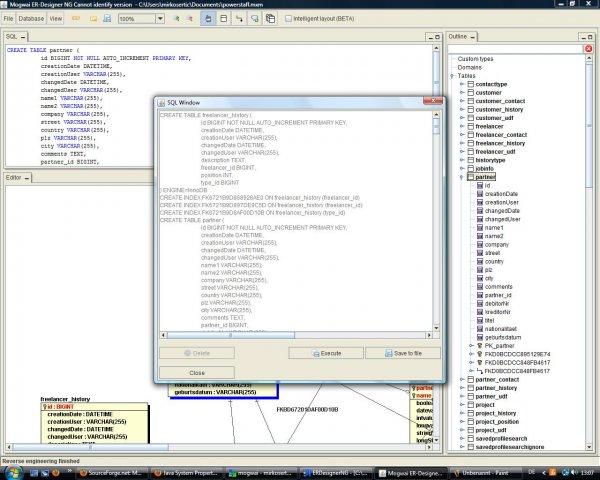Click the table icon next to freelancer_udf
The width and height of the screenshot is (600, 480).
pos(471,152)
